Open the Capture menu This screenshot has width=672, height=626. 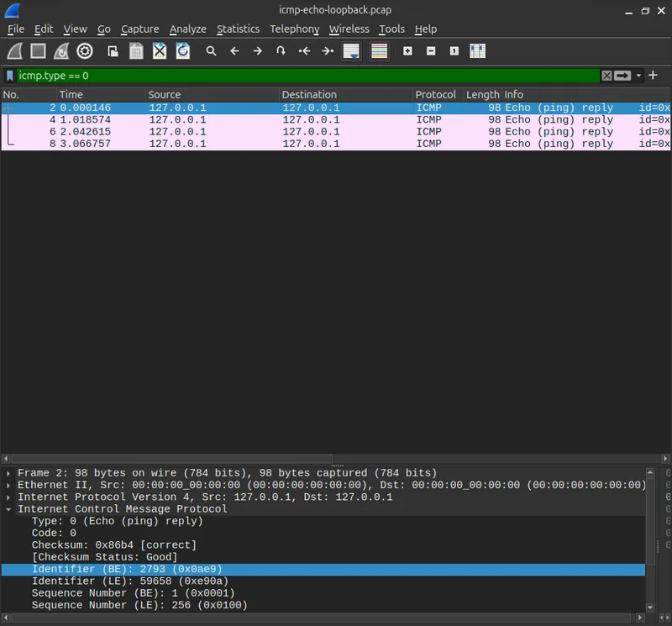click(x=139, y=29)
